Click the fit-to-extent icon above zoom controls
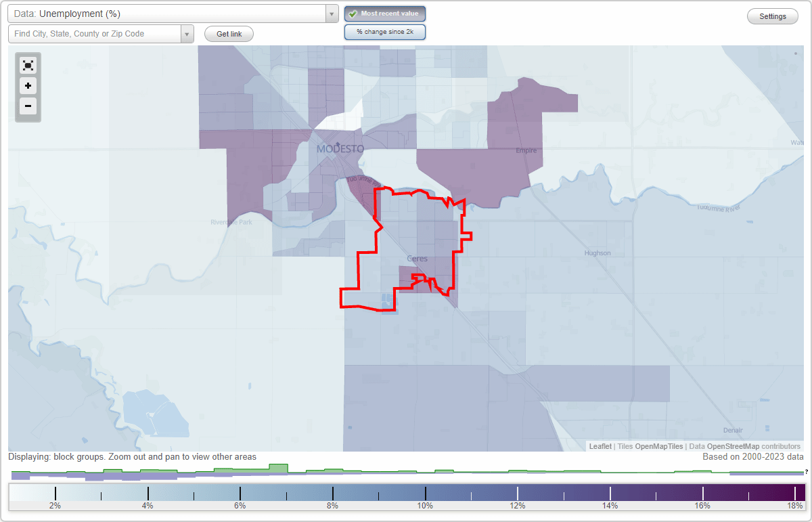Screen dimensions: 812x522 28,65
